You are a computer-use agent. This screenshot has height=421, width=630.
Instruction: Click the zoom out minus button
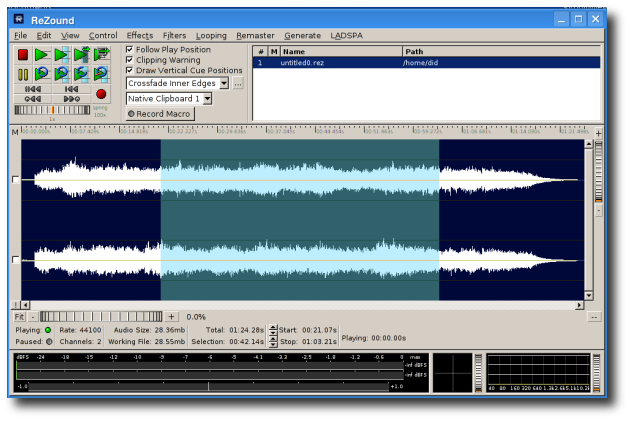click(x=32, y=317)
